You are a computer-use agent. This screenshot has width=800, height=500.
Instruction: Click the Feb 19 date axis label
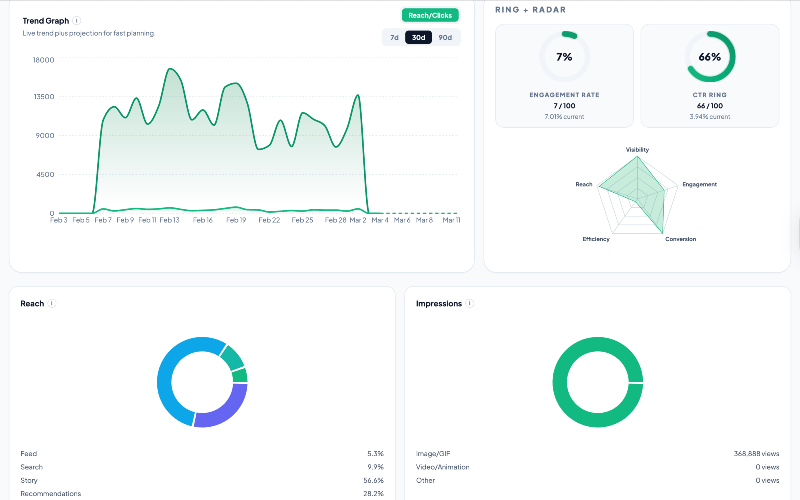pos(236,220)
